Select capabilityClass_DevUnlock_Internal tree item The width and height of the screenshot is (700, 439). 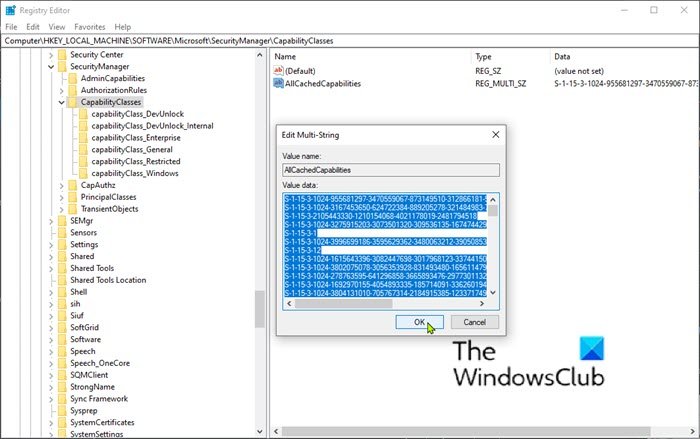pyautogui.click(x=152, y=126)
